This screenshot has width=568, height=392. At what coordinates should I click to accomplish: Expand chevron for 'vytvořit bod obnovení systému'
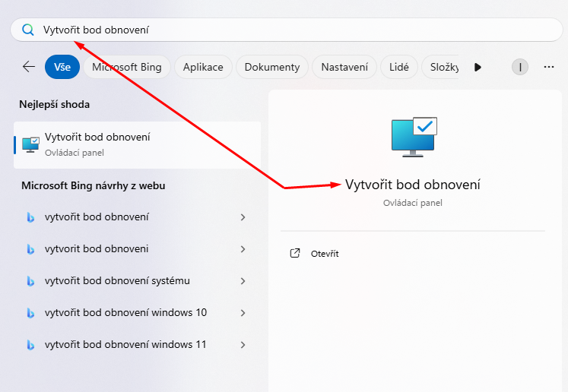(x=243, y=281)
